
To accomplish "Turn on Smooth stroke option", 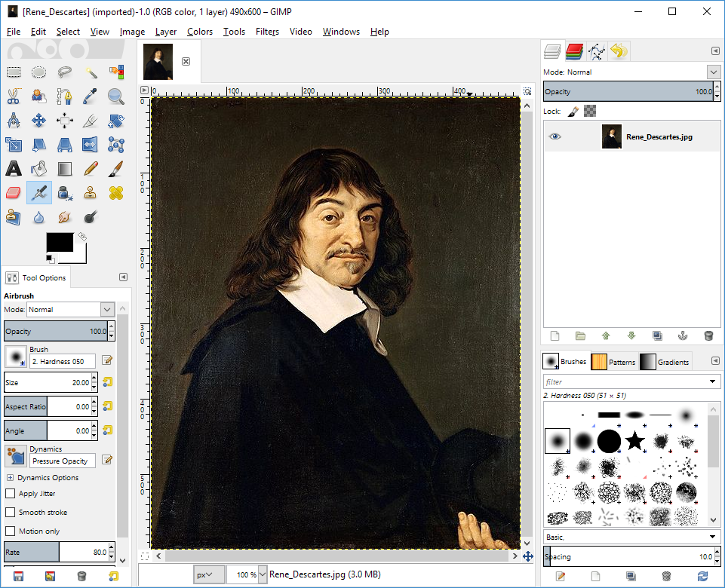I will pyautogui.click(x=11, y=513).
